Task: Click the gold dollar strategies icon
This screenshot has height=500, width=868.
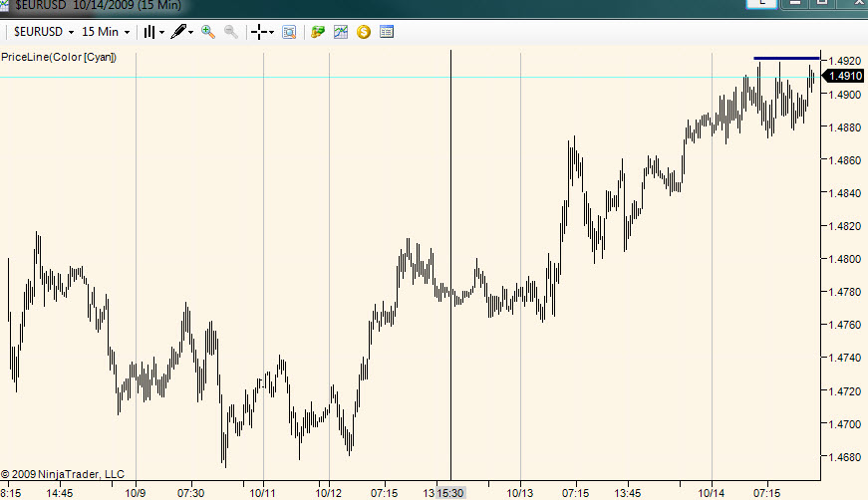Action: point(363,32)
